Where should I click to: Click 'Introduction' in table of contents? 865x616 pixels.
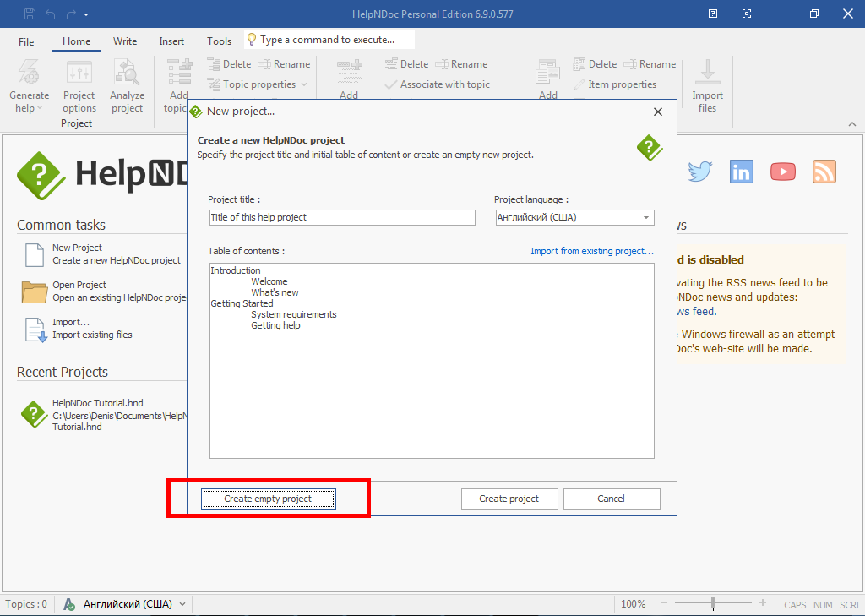click(x=236, y=270)
